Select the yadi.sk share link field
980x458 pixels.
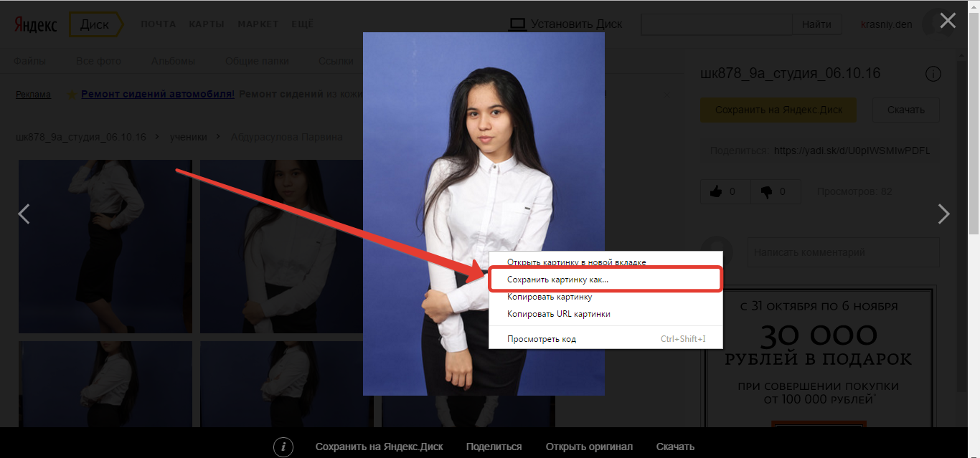click(x=852, y=151)
